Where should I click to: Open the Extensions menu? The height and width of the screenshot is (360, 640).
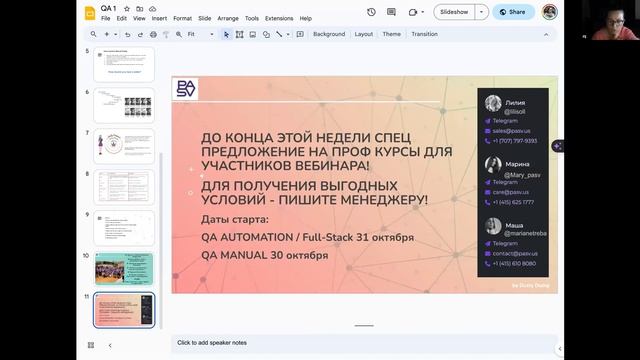point(279,18)
